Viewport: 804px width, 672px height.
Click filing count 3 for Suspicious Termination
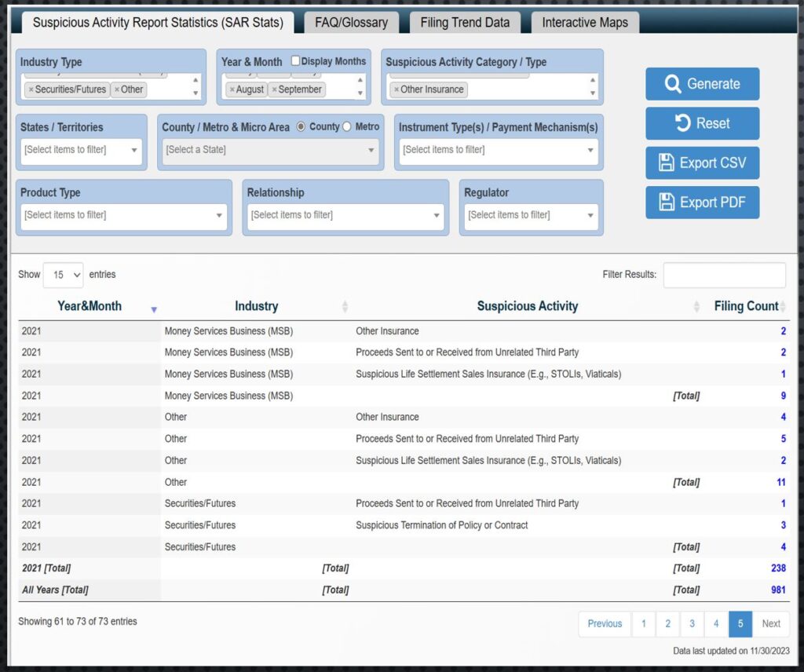(783, 525)
